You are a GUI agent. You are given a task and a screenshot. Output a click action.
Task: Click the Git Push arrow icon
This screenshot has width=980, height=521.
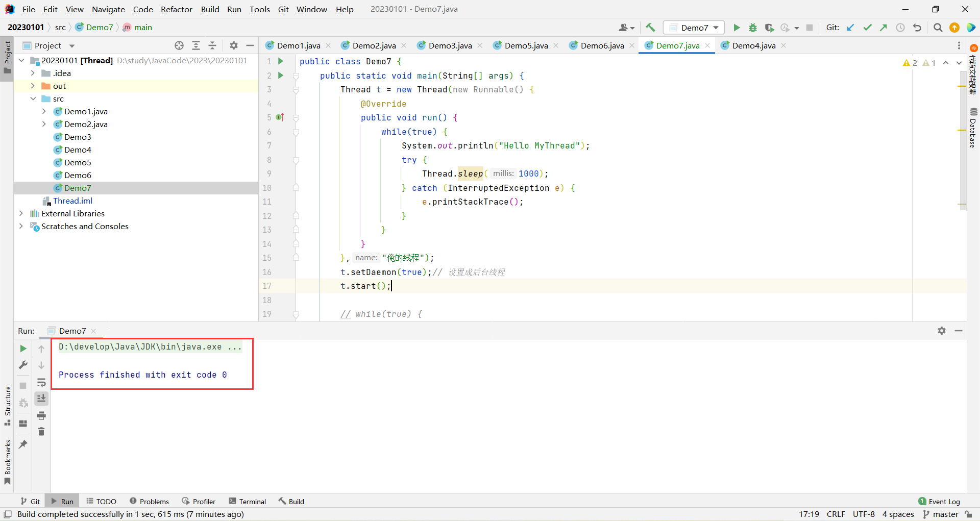tap(884, 28)
